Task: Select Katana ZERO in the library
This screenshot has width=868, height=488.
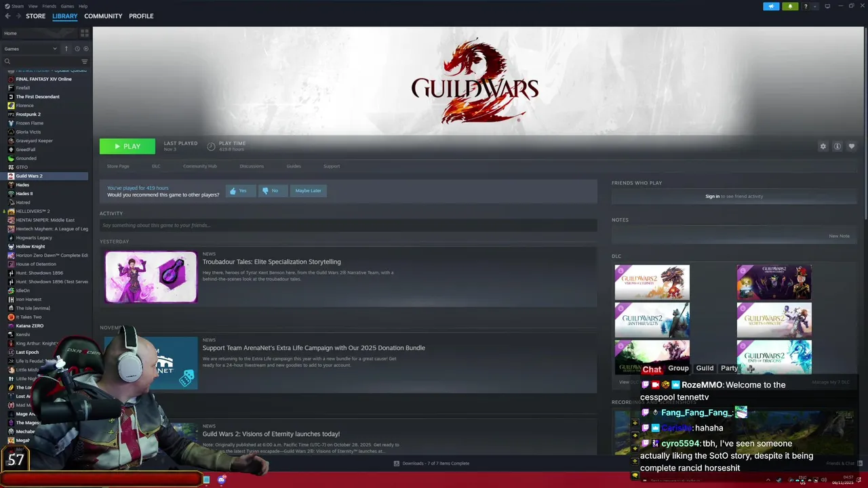Action: [x=29, y=325]
